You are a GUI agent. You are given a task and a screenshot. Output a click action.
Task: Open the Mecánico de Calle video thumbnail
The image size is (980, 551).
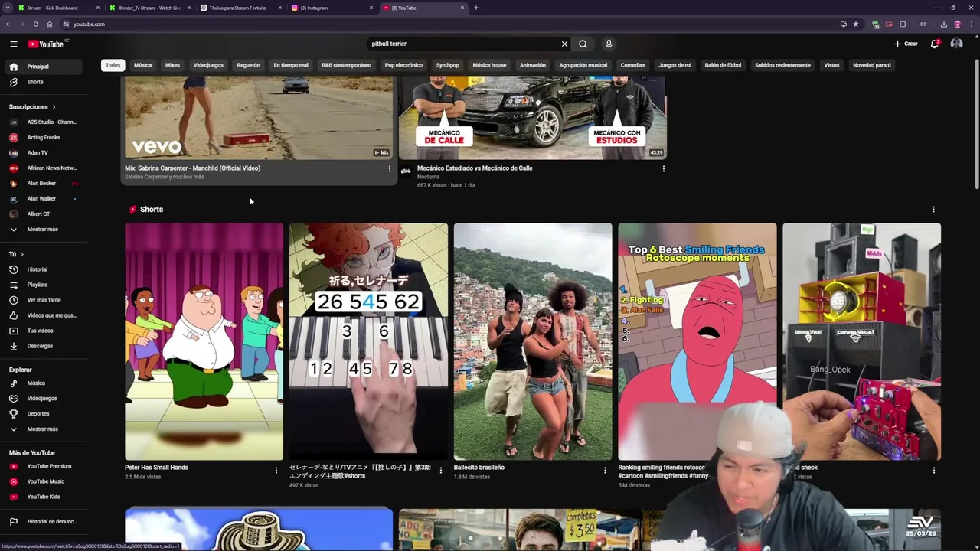tap(532, 118)
